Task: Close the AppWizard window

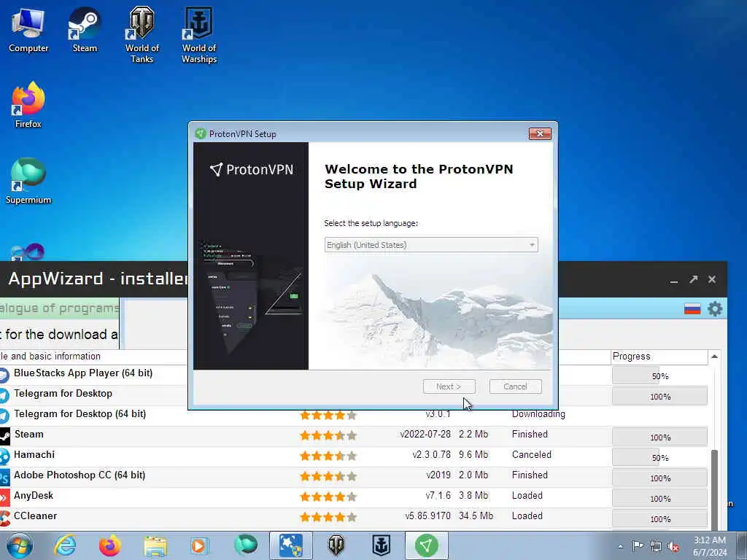Action: coord(712,279)
